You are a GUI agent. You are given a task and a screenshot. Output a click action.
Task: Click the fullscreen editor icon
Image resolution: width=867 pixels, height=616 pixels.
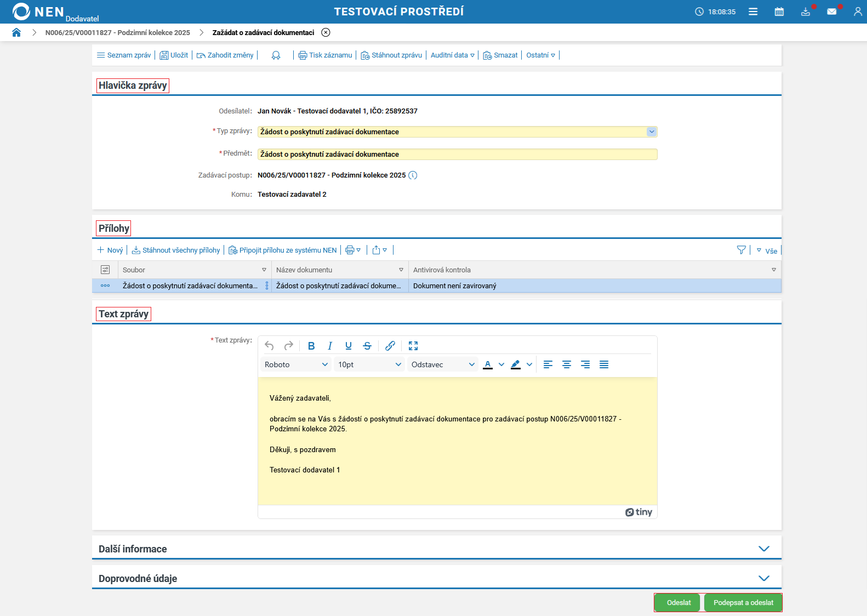point(413,346)
